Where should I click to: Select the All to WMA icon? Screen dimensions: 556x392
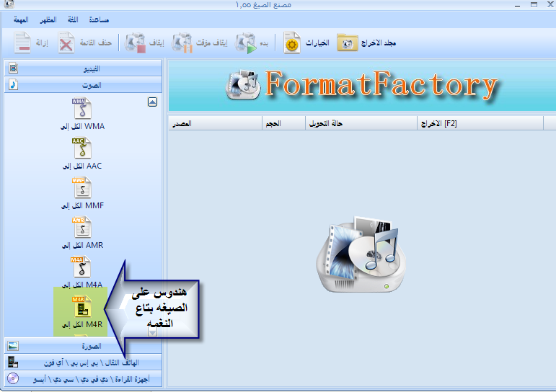tap(82, 109)
